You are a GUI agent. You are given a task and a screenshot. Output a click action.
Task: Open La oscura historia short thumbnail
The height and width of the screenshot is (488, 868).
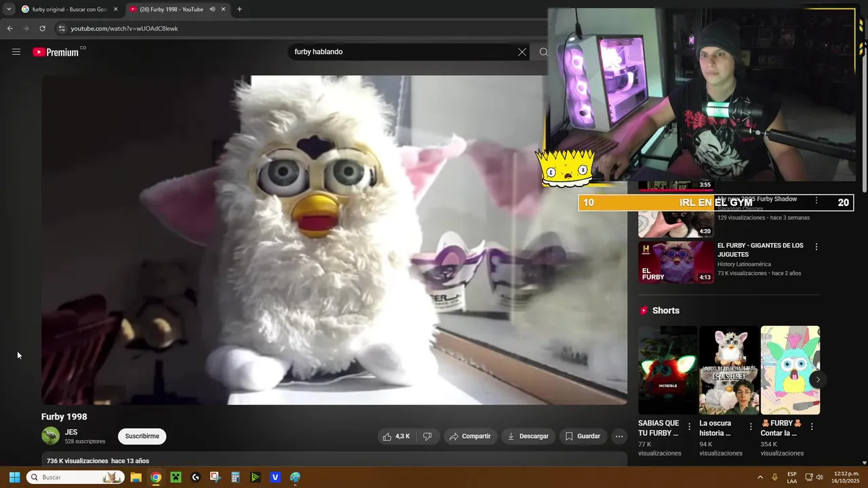729,370
